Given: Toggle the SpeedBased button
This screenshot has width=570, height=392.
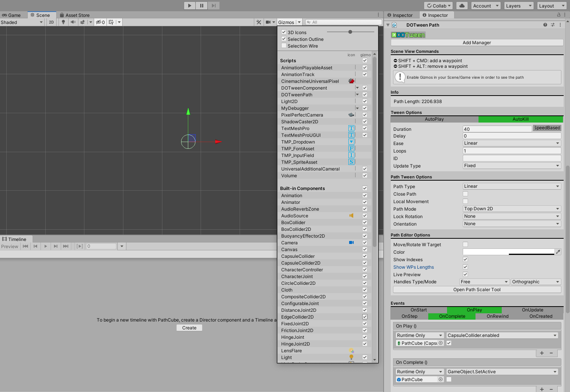Looking at the screenshot, I should 547,128.
